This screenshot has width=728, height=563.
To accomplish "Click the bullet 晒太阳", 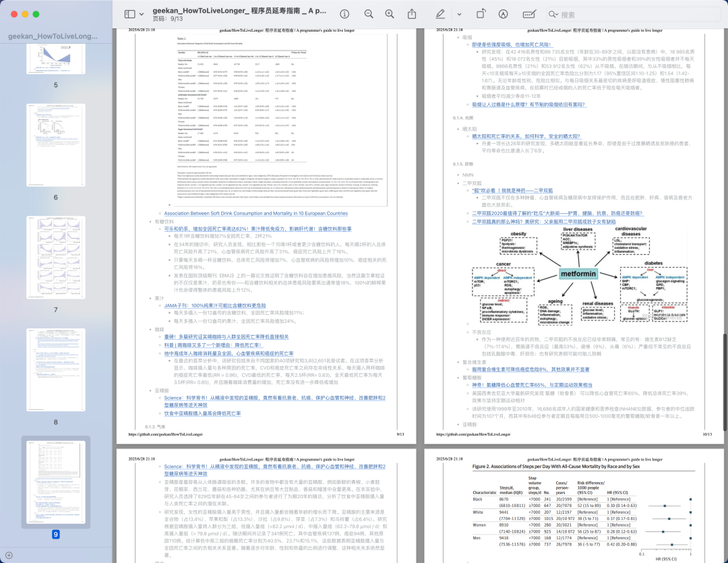I will tap(469, 129).
